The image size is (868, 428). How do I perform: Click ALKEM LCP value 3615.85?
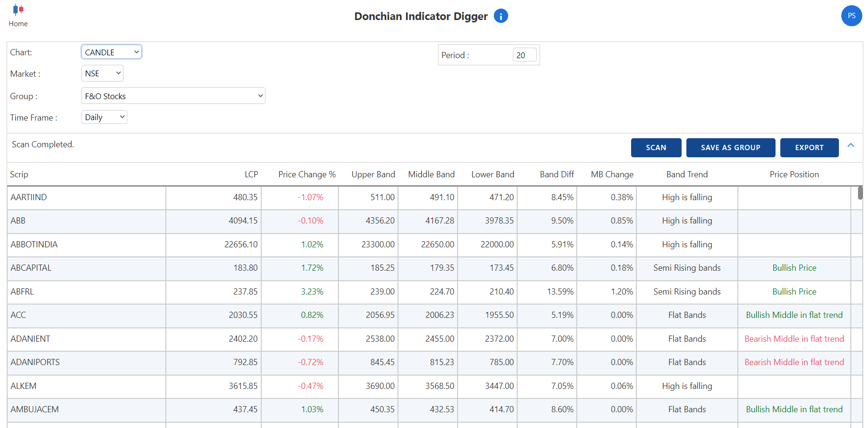point(243,386)
